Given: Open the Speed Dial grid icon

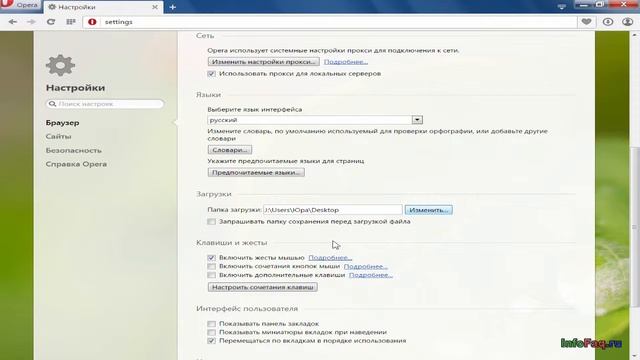Looking at the screenshot, I should (x=71, y=22).
